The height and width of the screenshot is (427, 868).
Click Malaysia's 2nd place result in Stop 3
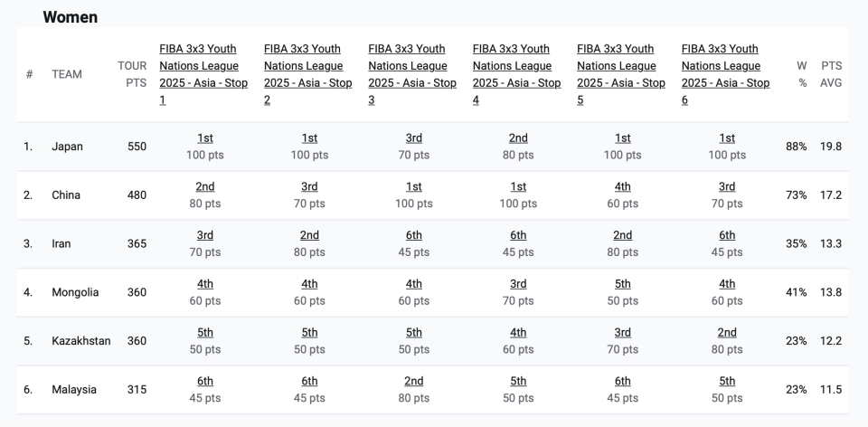pyautogui.click(x=414, y=382)
